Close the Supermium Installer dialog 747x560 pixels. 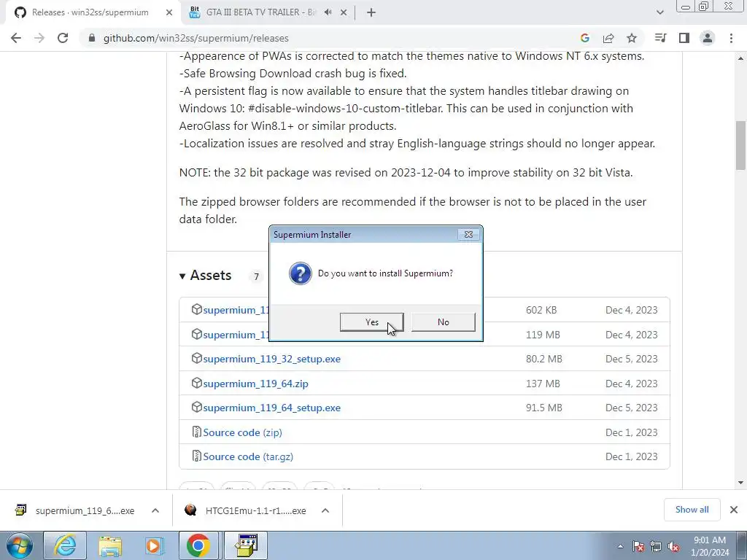point(468,234)
